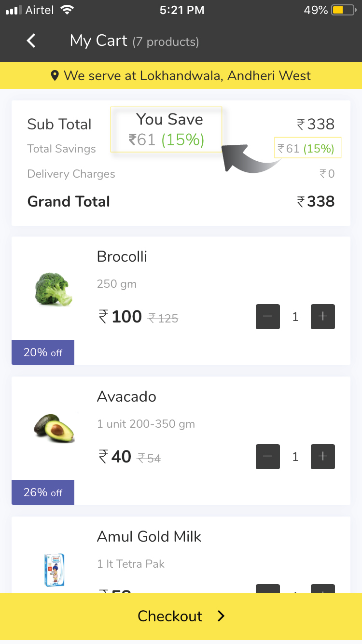The image size is (362, 644).
Task: Tap the 26% off badge
Action: (x=43, y=492)
